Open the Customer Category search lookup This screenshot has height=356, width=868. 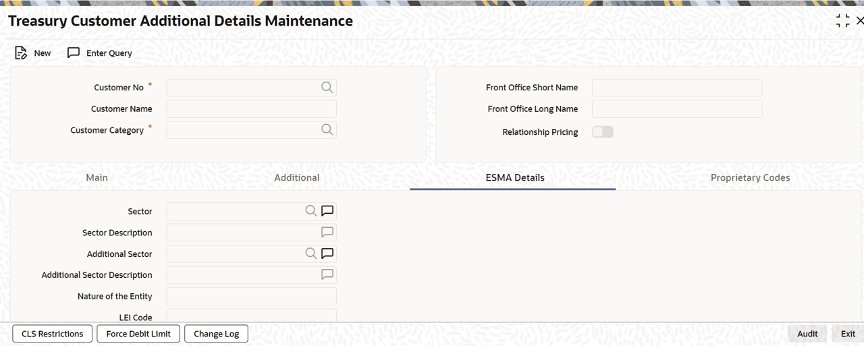click(327, 129)
